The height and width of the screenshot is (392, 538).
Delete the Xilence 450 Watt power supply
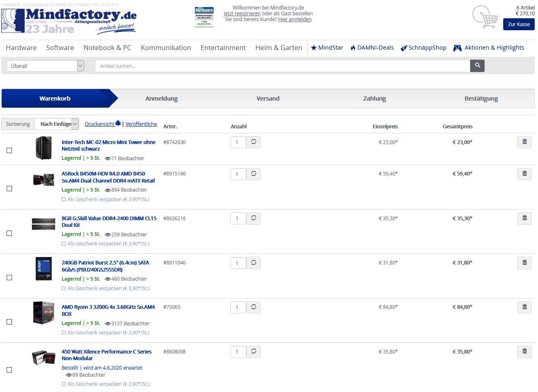coord(524,351)
